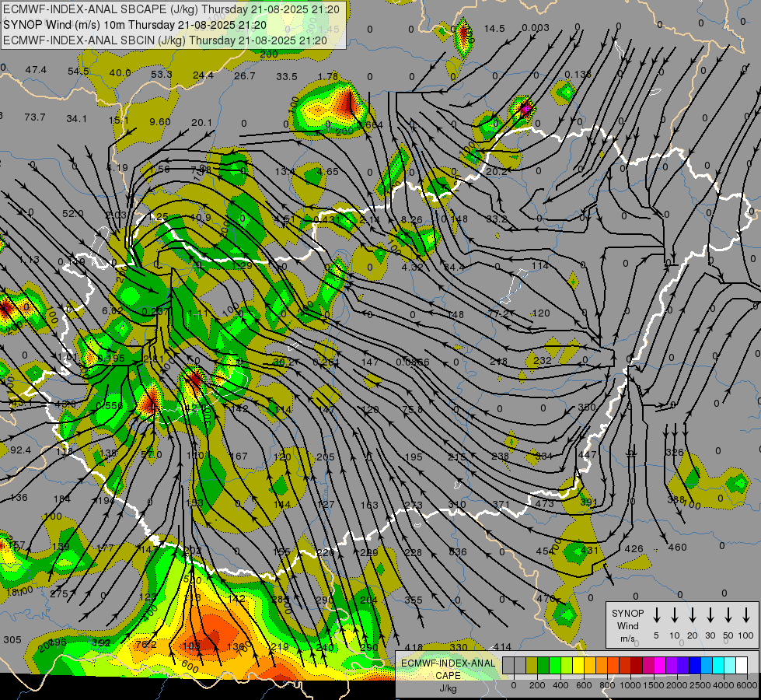
Task: Click the SBCAPE title line in header box
Action: coord(171,9)
